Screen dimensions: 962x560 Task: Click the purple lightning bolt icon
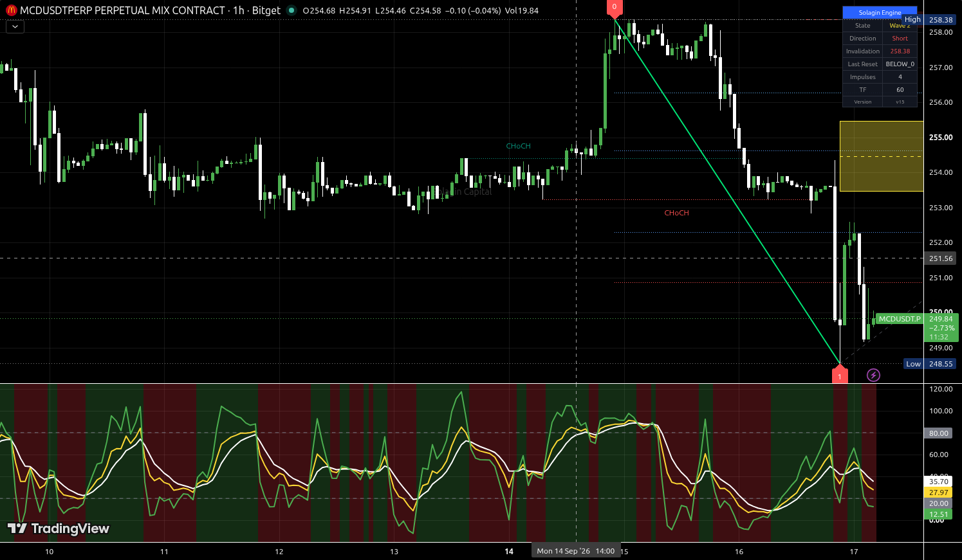[873, 375]
